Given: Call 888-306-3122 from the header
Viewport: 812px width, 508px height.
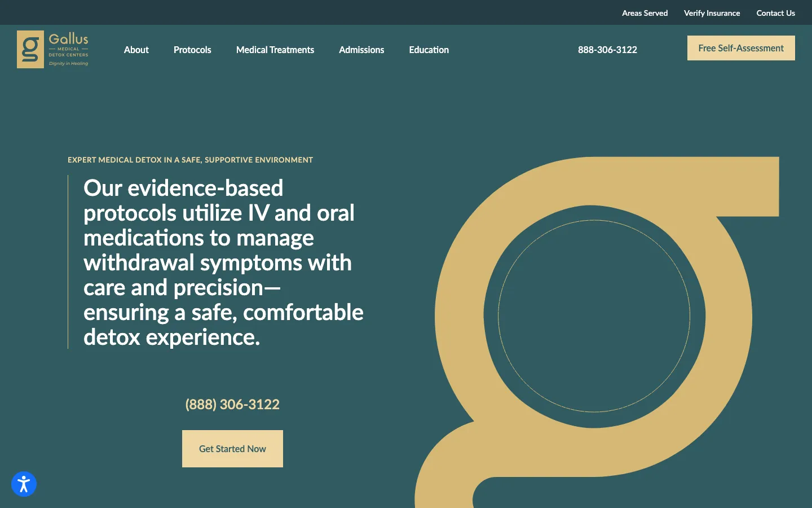Looking at the screenshot, I should [607, 50].
